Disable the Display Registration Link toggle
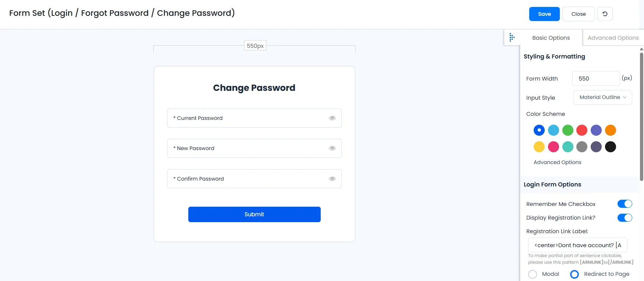Viewport: 644px width, 281px height. click(x=624, y=218)
